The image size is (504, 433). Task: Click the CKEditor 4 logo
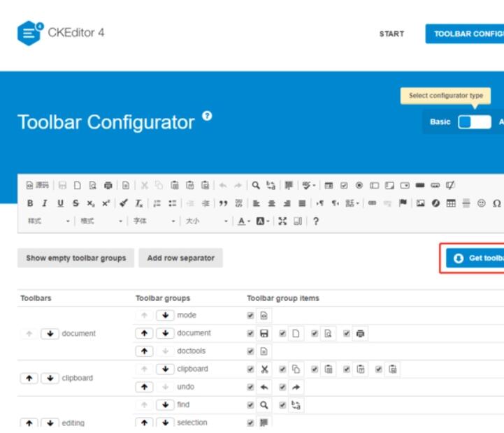click(61, 33)
